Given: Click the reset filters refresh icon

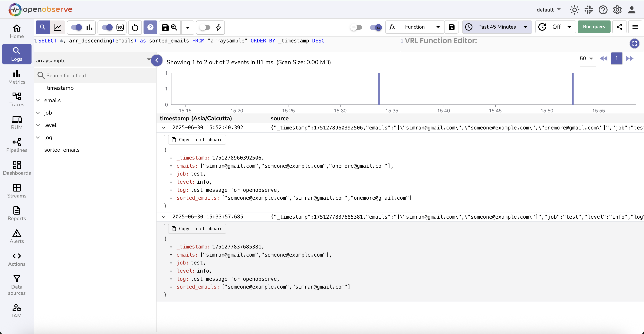Looking at the screenshot, I should [135, 27].
